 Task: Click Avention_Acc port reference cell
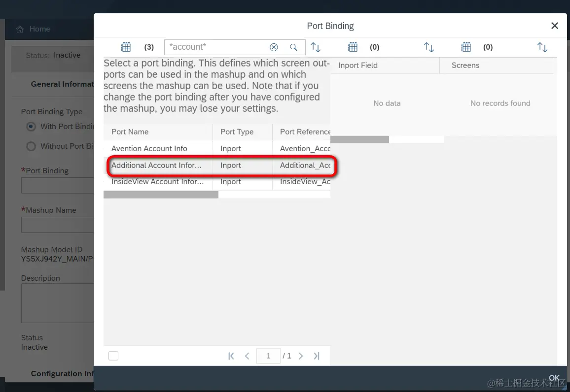pyautogui.click(x=302, y=148)
